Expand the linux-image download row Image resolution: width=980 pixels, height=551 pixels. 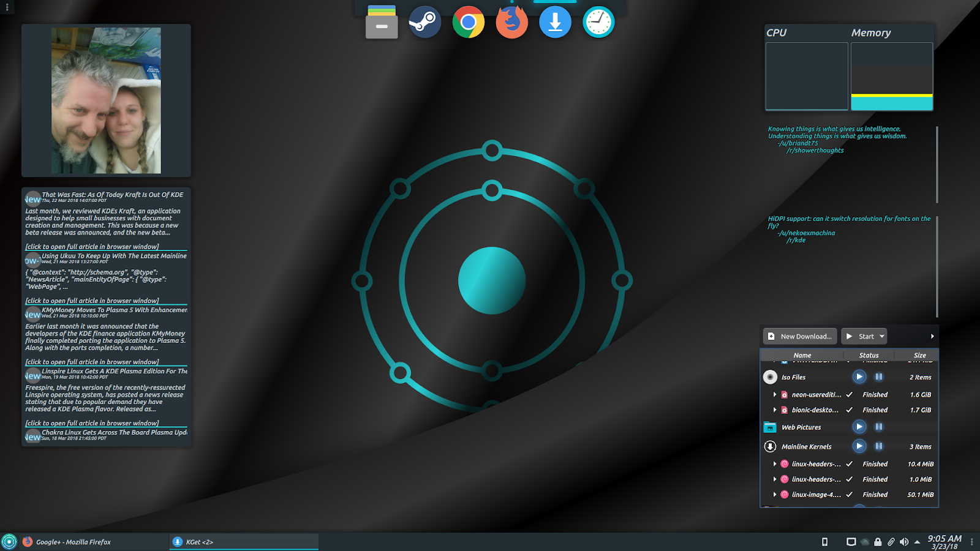click(775, 495)
